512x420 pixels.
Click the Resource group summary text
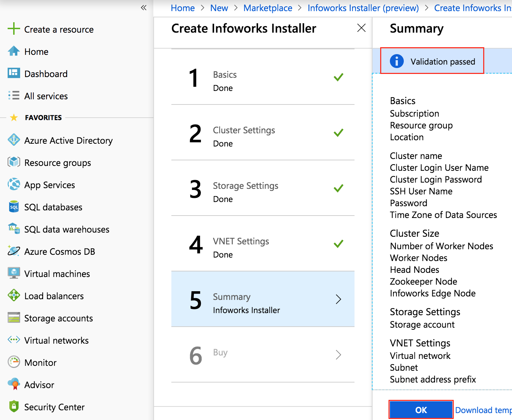tap(421, 125)
